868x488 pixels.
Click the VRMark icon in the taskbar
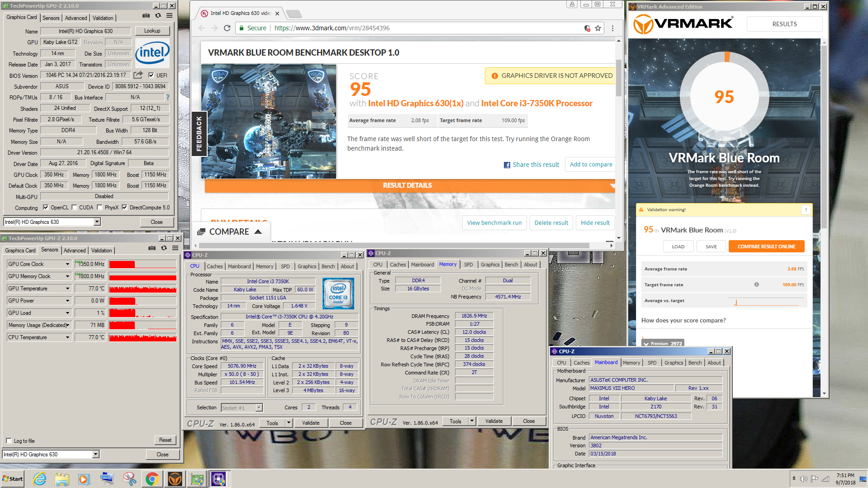tap(175, 479)
